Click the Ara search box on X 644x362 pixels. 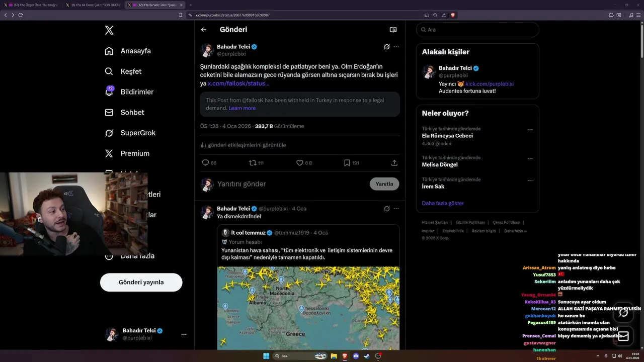point(477,30)
